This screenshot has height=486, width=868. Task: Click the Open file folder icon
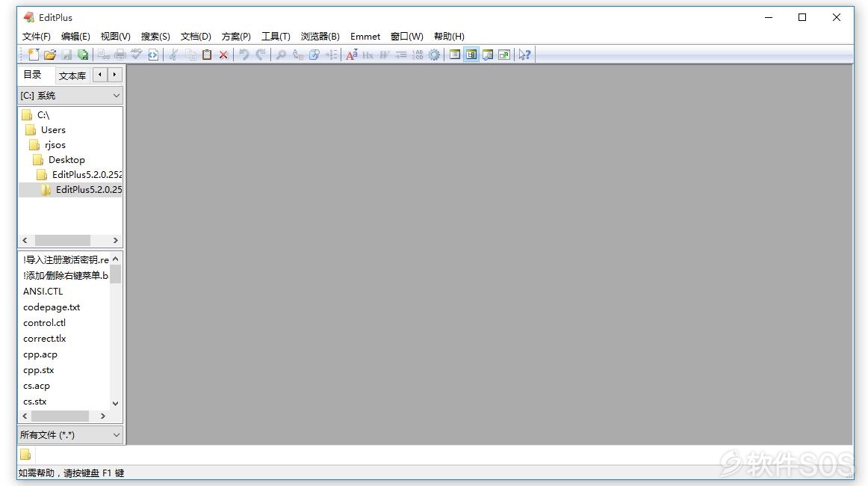coord(50,55)
